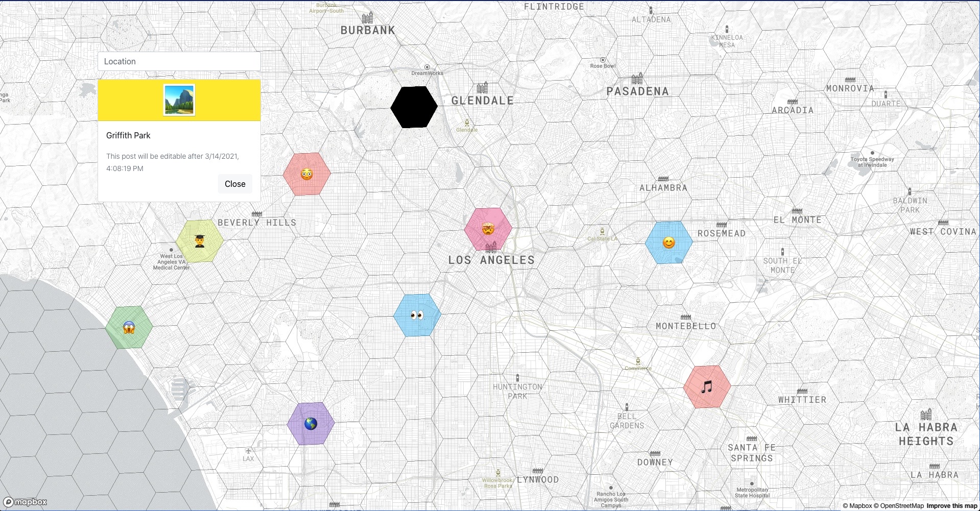Click the post editable date notice
980x511 pixels.
coord(173,162)
